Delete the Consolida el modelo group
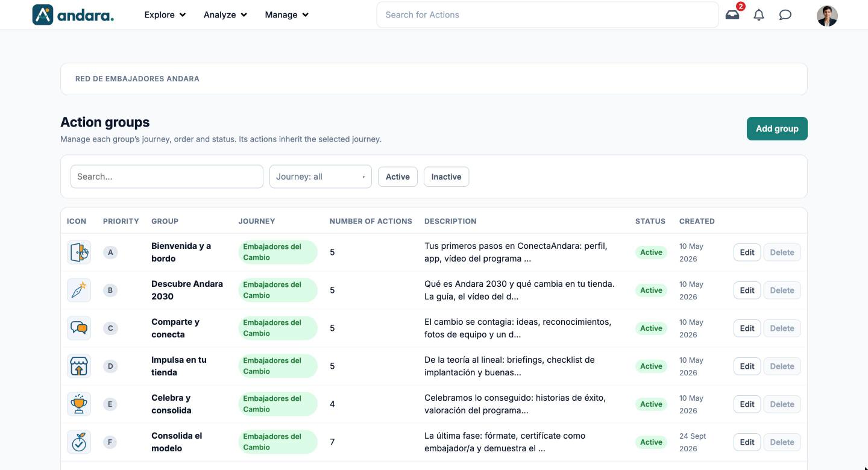 [x=782, y=442]
